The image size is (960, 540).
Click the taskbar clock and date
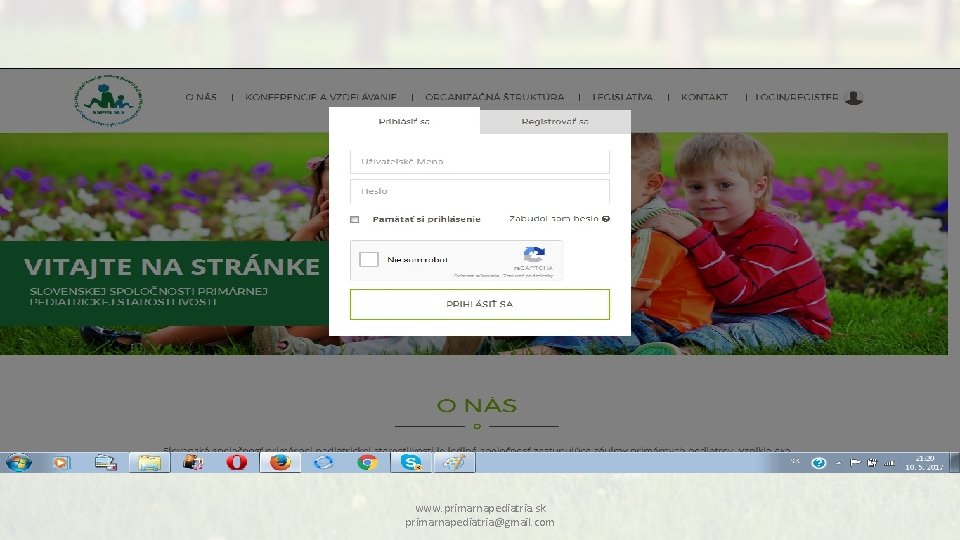coord(924,463)
